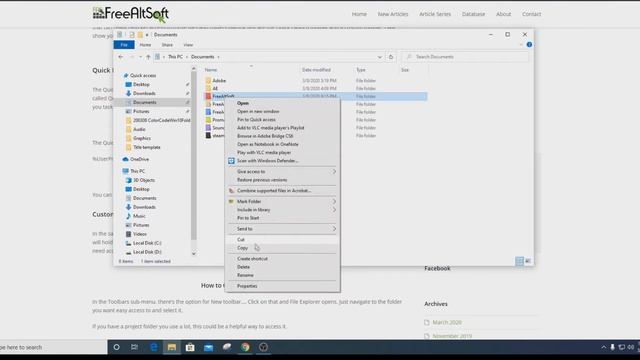
Task: Expand the Mark Folder submenu arrow
Action: pos(334,201)
